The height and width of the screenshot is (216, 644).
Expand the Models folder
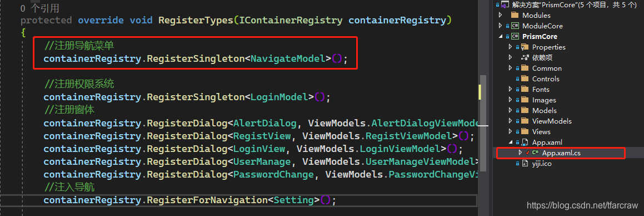coord(511,110)
